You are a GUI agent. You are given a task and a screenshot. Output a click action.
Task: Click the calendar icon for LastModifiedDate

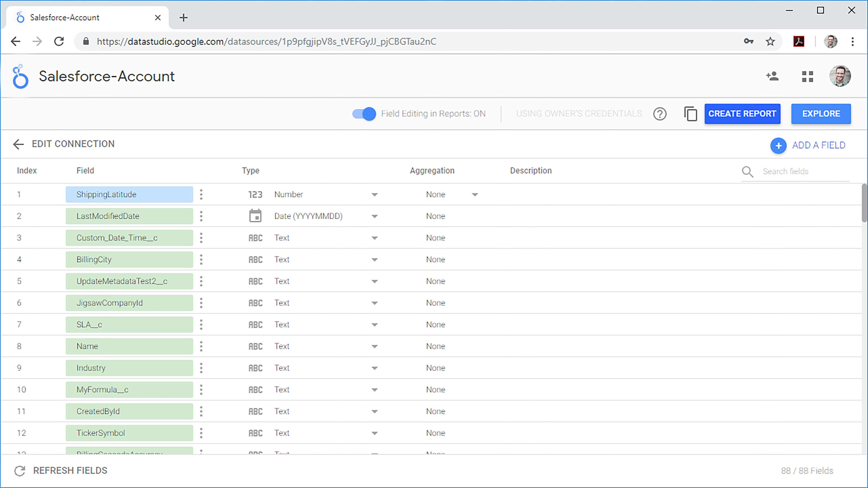[x=256, y=216]
